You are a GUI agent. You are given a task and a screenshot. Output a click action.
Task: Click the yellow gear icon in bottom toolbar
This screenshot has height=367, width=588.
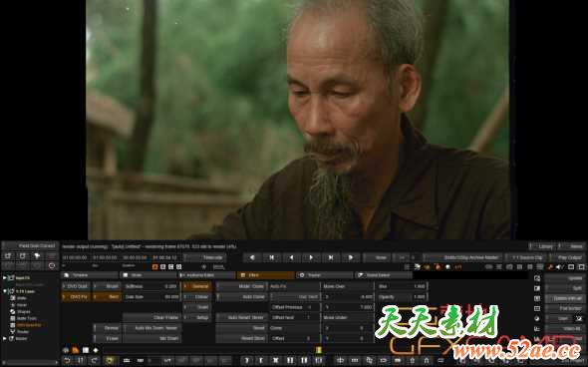tap(109, 361)
